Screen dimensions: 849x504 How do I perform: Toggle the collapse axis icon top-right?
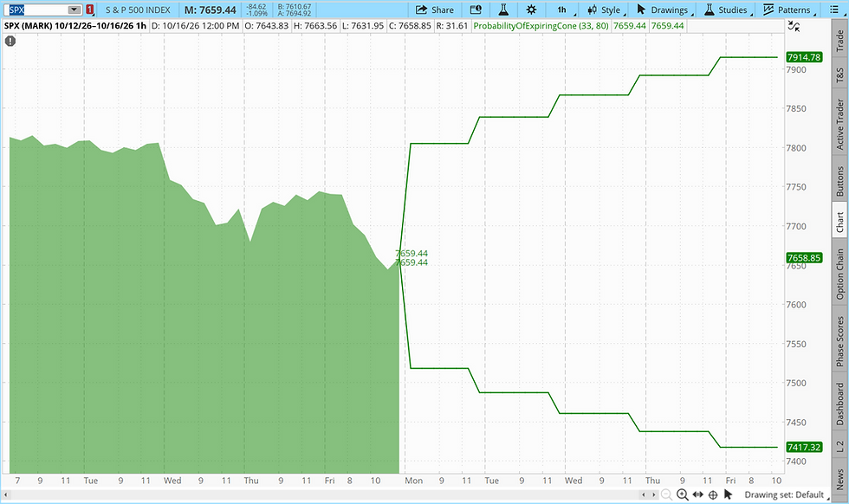(x=794, y=26)
